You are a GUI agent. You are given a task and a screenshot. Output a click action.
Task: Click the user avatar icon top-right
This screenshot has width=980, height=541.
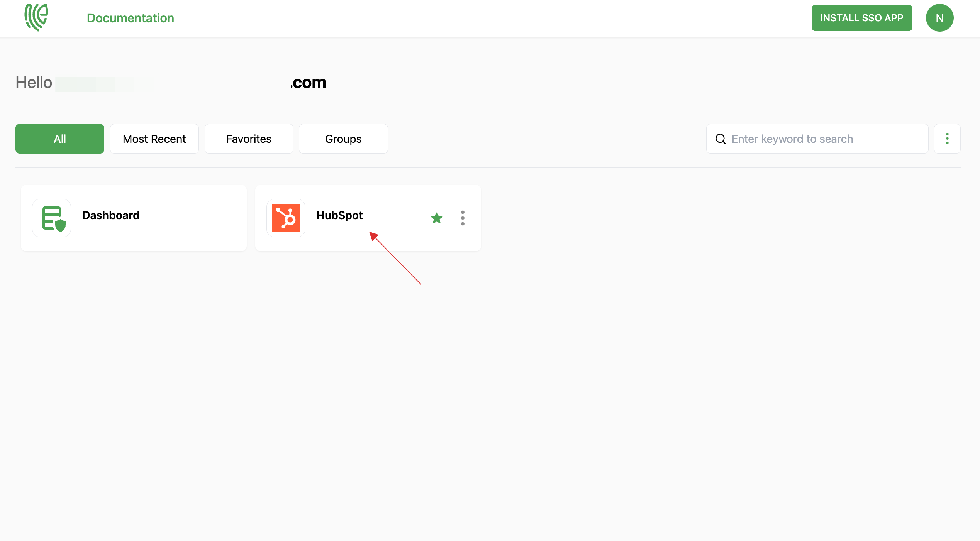point(939,18)
